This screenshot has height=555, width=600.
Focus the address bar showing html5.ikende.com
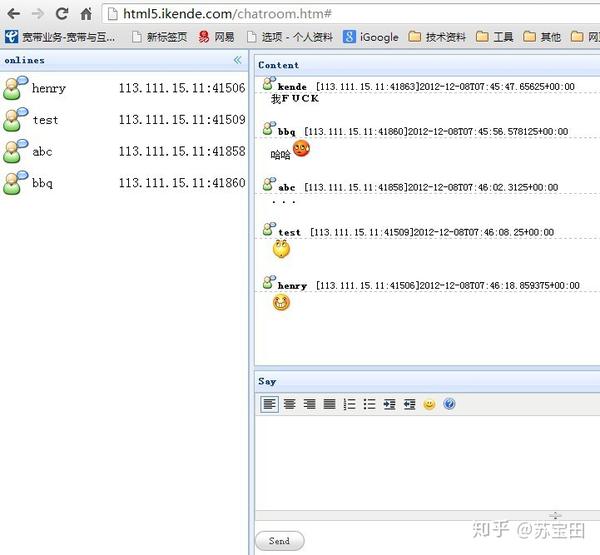[x=351, y=14]
